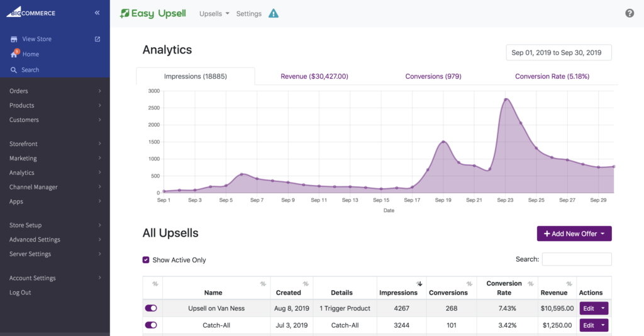The height and width of the screenshot is (336, 644).
Task: Expand the Storefront menu
Action: 55,143
